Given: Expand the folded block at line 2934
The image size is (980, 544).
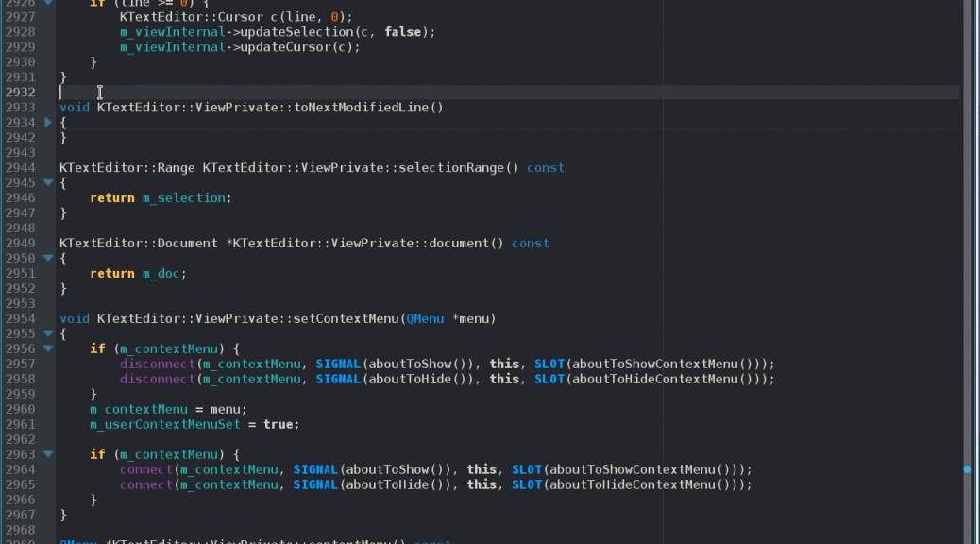Looking at the screenshot, I should pyautogui.click(x=48, y=123).
